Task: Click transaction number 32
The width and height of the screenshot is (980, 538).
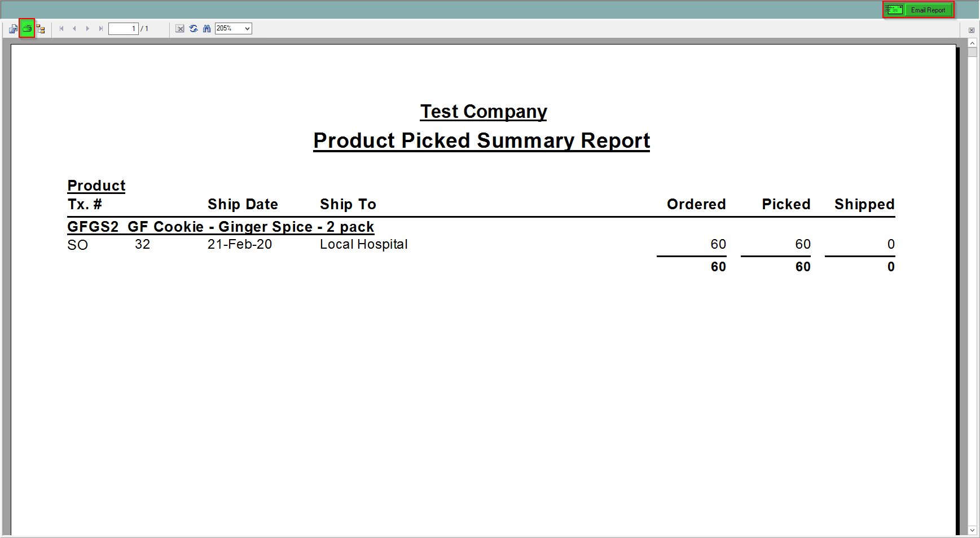Action: click(x=142, y=244)
